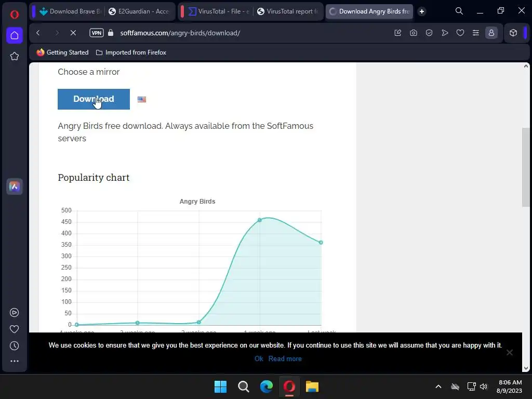
Task: Stop loading with the X button
Action: [x=73, y=33]
